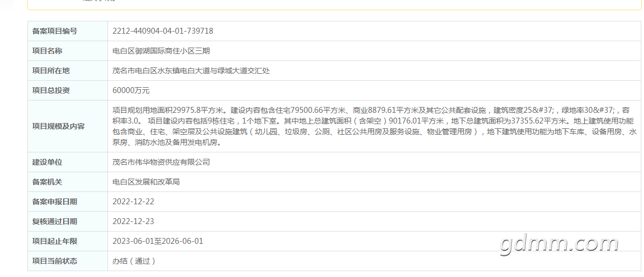Click the 备案机关 label cell

coord(67,182)
